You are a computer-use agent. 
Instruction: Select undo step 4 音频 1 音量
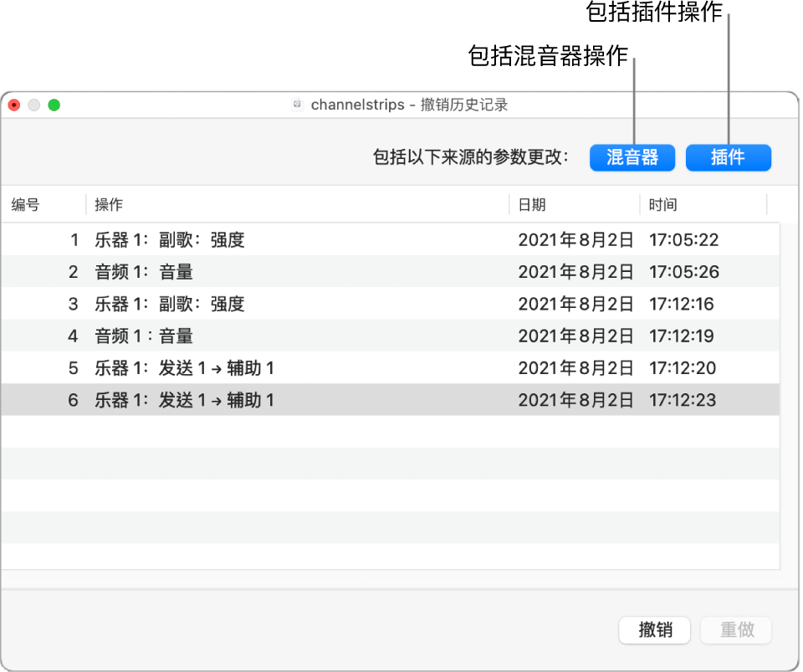[x=251, y=336]
